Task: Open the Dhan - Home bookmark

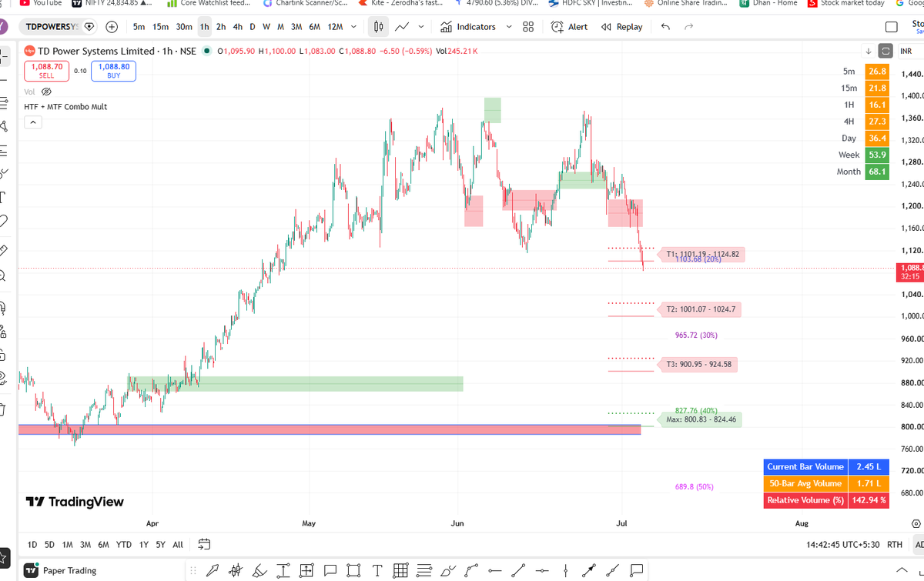Action: pos(768,3)
